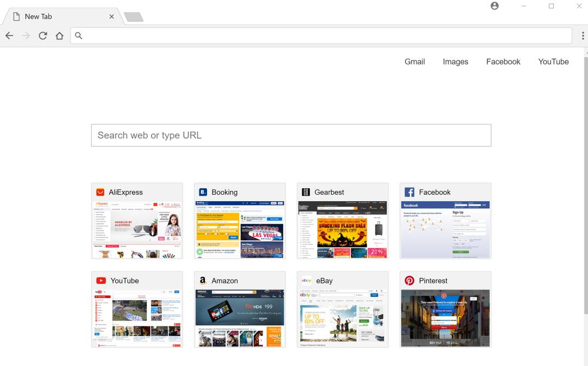
Task: Select the New Tab tab
Action: coord(63,16)
